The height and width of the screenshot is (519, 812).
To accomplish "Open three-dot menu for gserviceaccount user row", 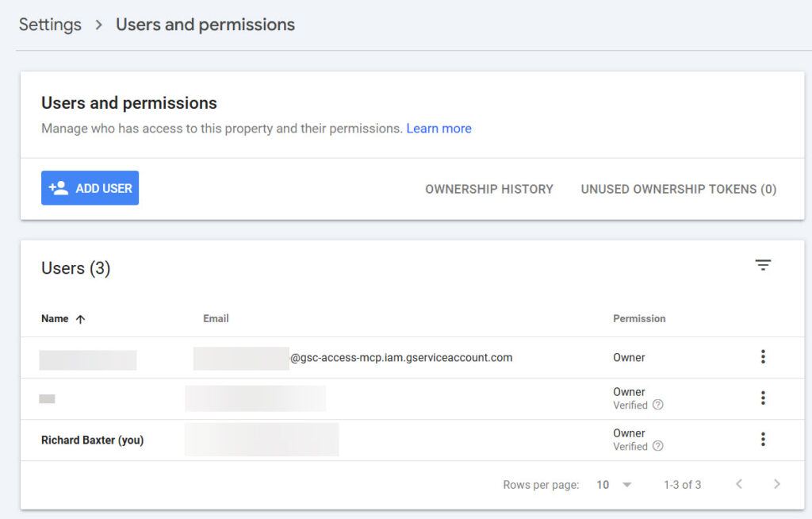I will point(763,357).
